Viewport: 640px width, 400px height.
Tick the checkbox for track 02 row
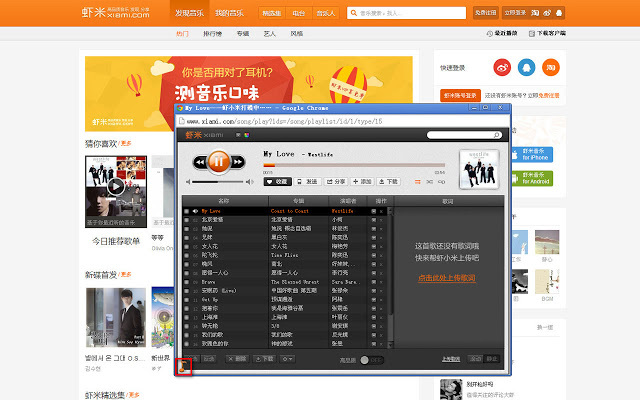[x=187, y=220]
